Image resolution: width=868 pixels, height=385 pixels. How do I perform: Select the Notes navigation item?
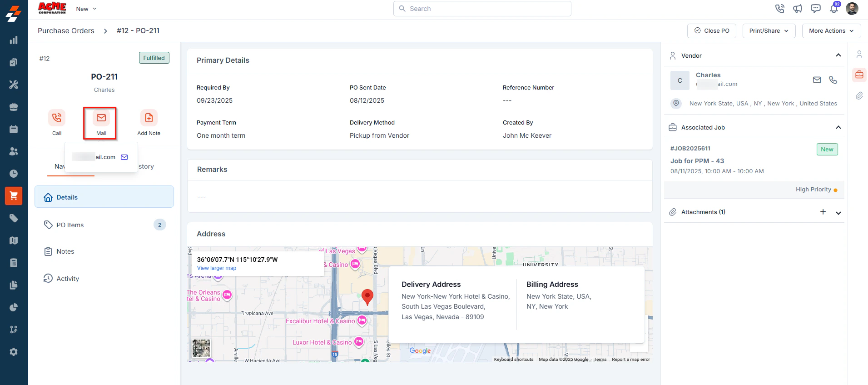pyautogui.click(x=104, y=251)
